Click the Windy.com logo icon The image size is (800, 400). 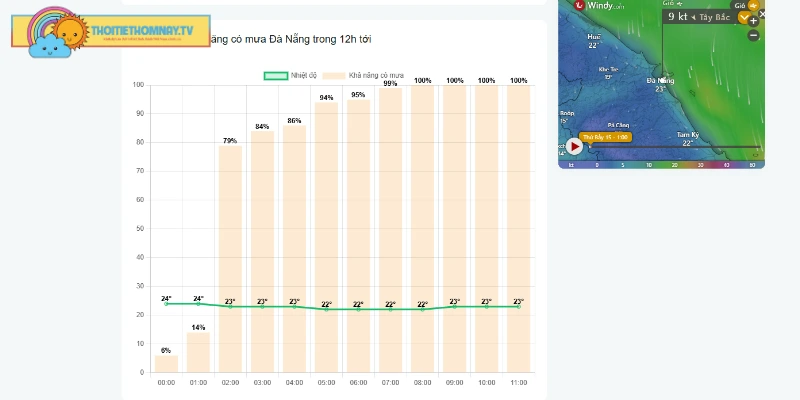(x=579, y=5)
